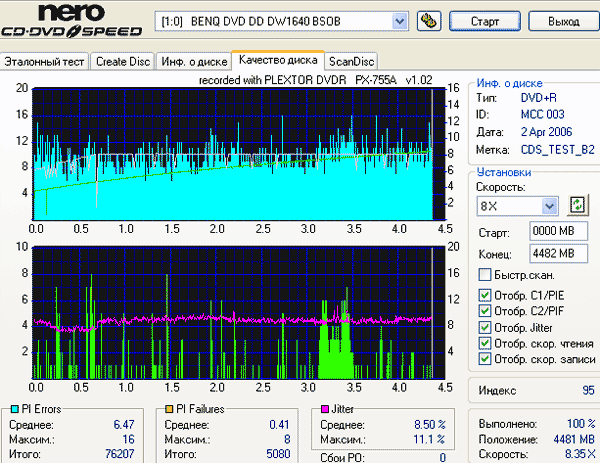This screenshot has width=600, height=463.
Task: Click the yellow PI Failures legend swatch
Action: coord(169,409)
